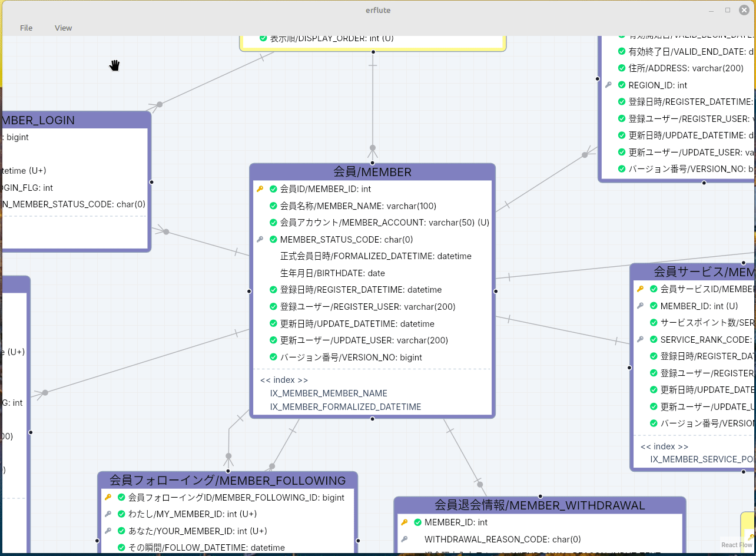
Task: Click gray foreign key icon beside MEMBER_STATUS_CODE
Action: (x=260, y=240)
